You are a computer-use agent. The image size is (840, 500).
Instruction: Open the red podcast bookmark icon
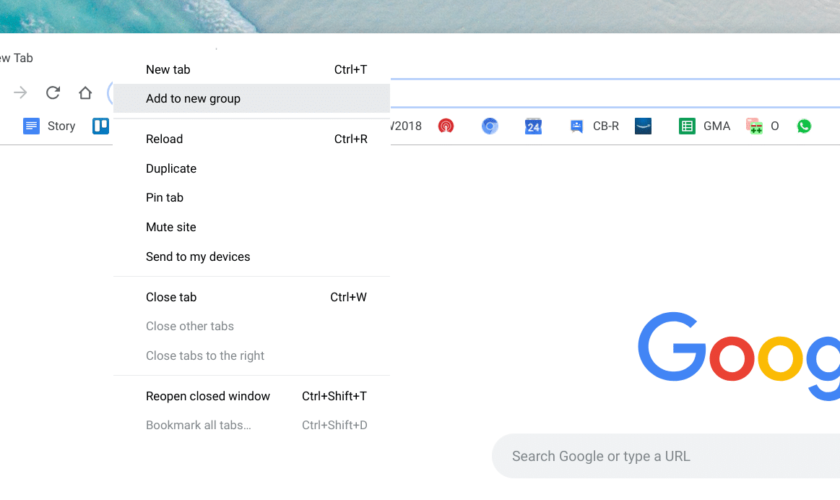[x=446, y=126]
